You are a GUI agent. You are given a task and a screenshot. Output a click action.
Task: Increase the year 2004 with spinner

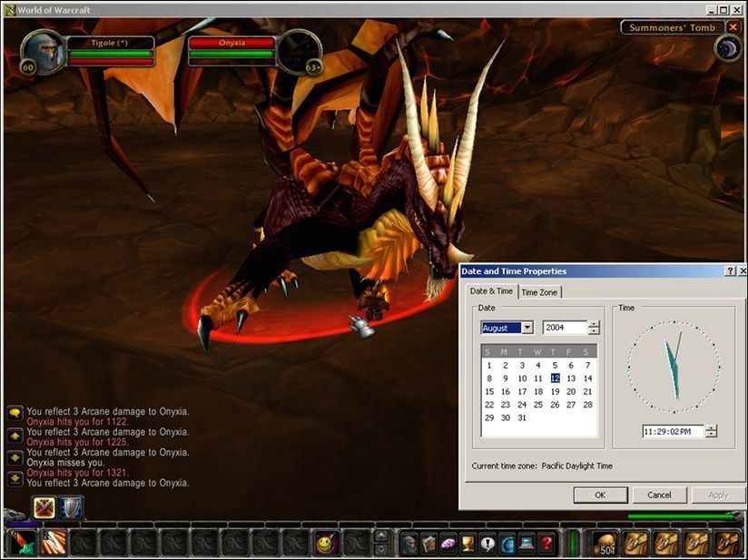pos(594,324)
